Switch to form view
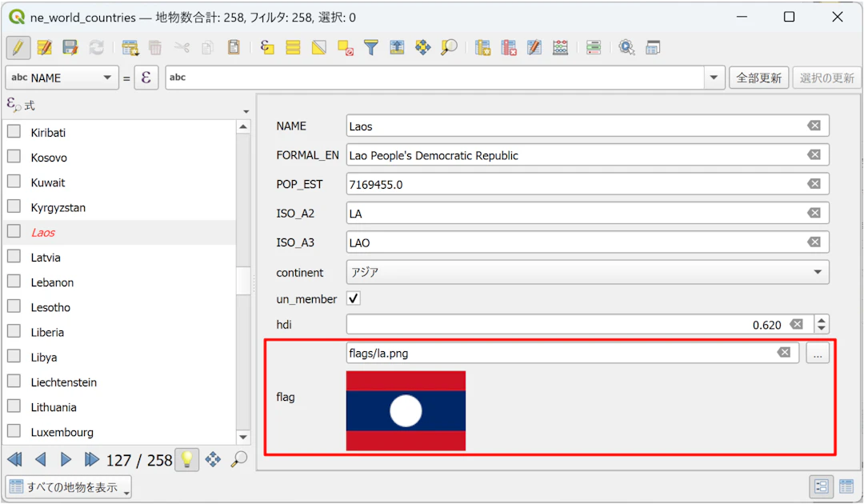Image resolution: width=864 pixels, height=504 pixels. [821, 486]
